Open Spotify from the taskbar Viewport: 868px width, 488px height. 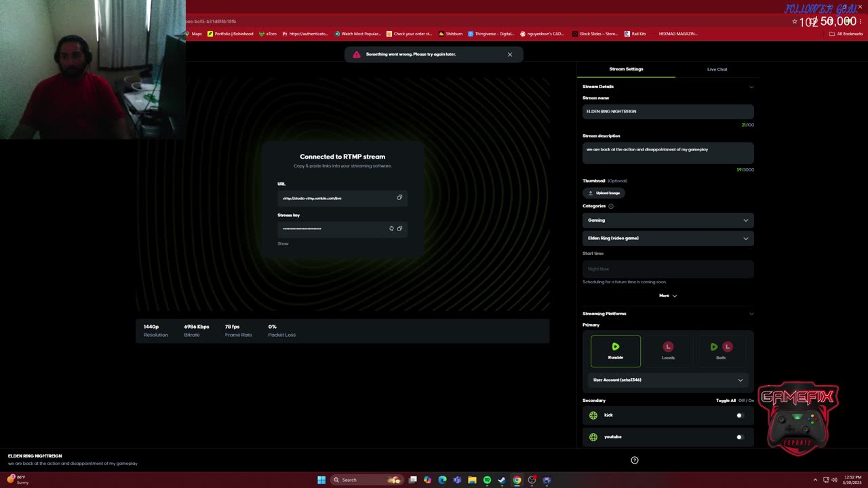point(487,480)
